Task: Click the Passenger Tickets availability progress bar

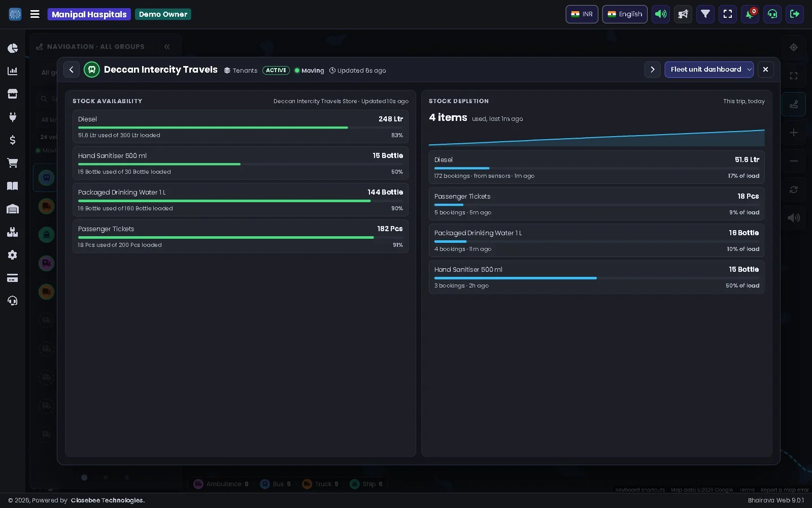Action: (x=241, y=237)
